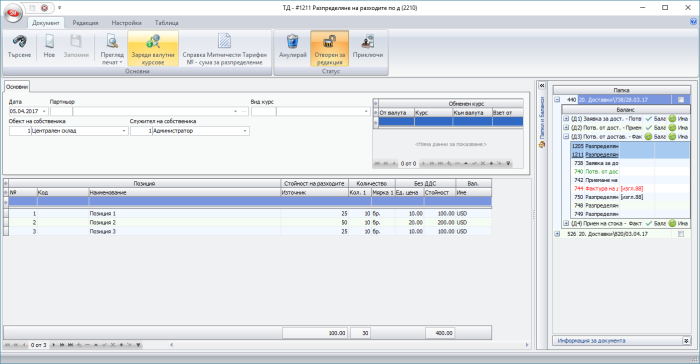Switch to Документ ribbon tab
Image resolution: width=700 pixels, height=364 pixels.
coord(46,23)
